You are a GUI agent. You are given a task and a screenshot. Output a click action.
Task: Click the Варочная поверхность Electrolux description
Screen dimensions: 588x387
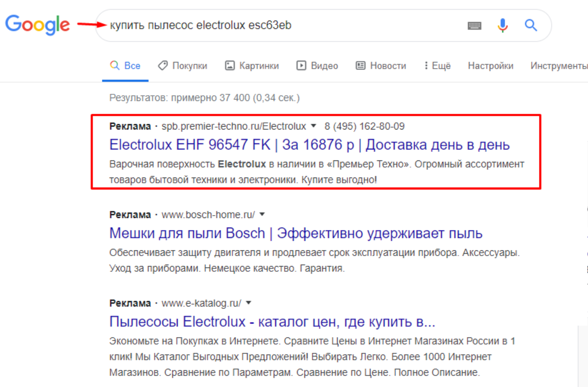point(317,172)
